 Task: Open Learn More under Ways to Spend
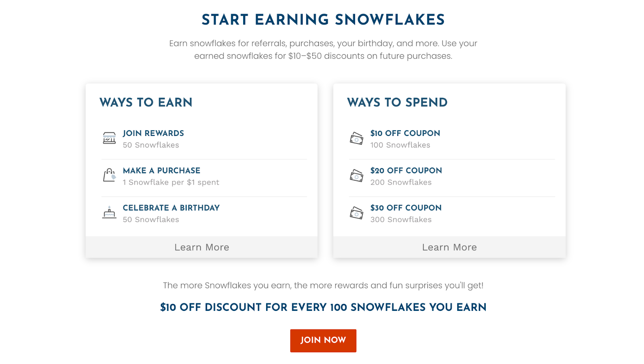coord(449,247)
